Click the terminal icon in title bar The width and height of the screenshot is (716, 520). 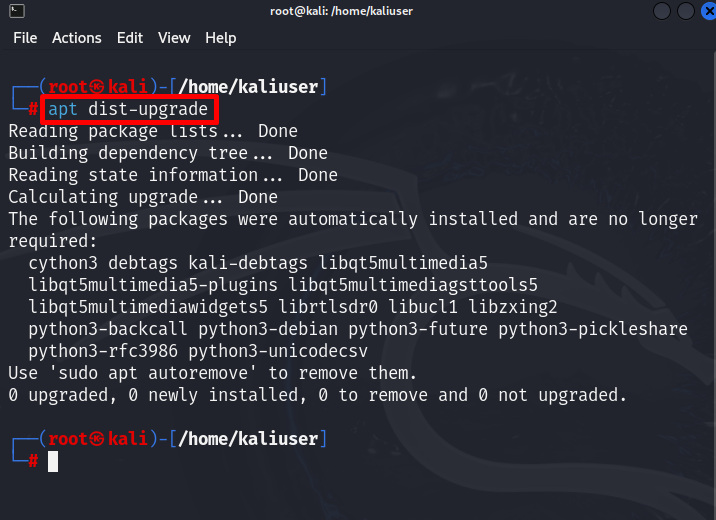[17, 11]
